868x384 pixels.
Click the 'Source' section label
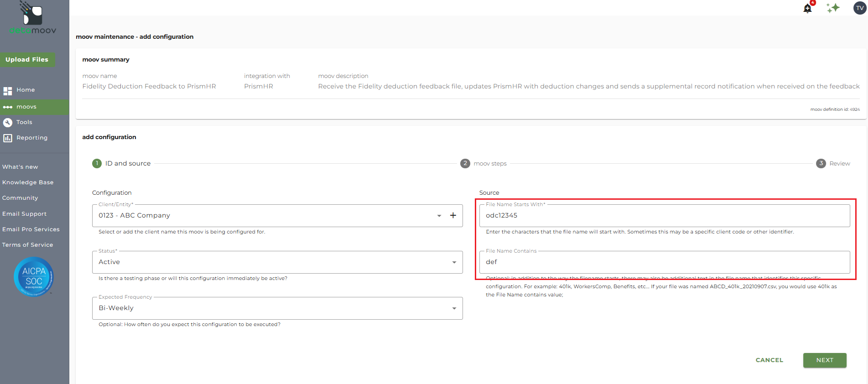point(489,192)
